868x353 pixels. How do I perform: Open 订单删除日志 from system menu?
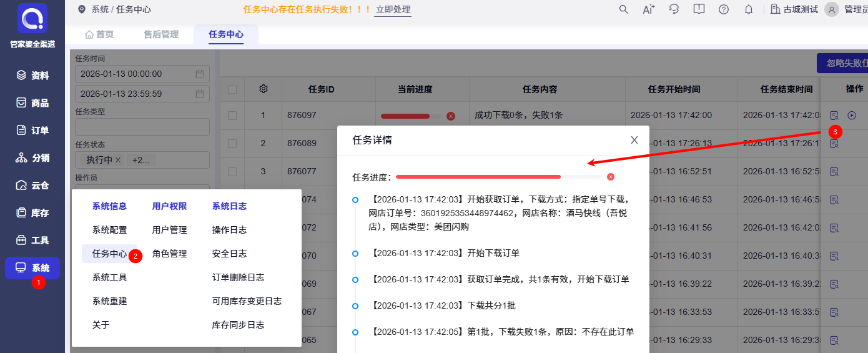[239, 277]
